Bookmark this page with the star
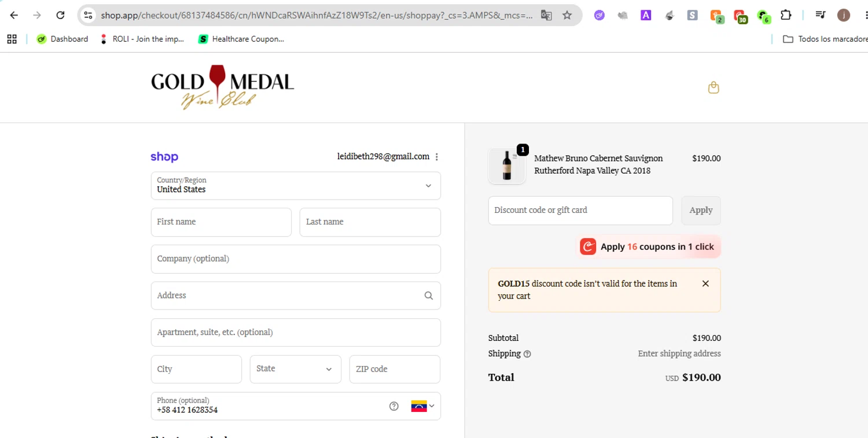 pyautogui.click(x=567, y=15)
